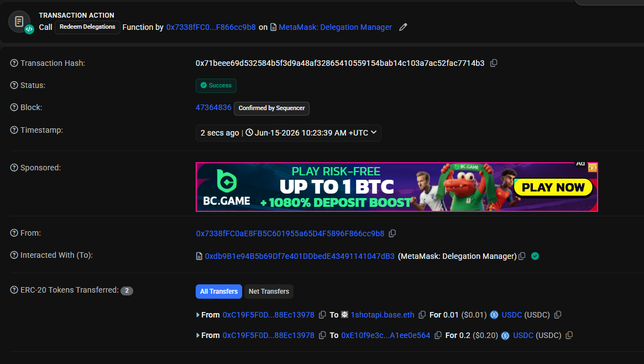Copy the 0xE10f9e3c...A1ee0e564 recipient address
644x364 pixels.
(438, 335)
